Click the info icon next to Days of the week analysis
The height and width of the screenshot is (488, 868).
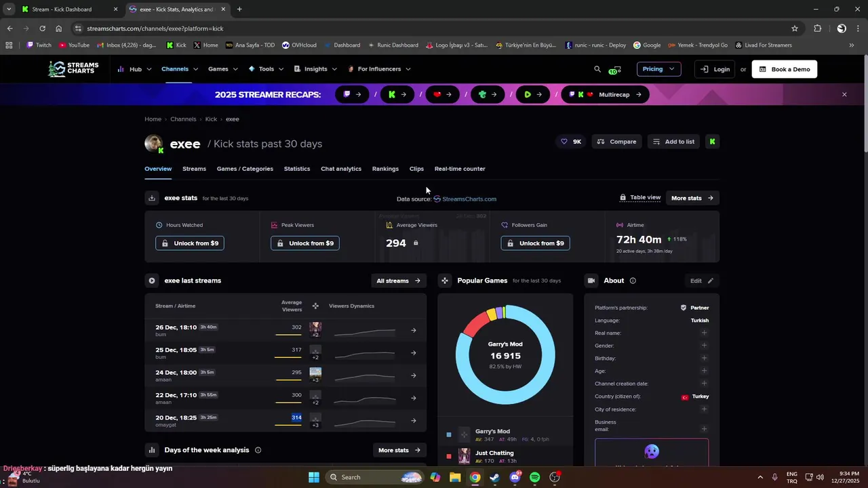(258, 450)
